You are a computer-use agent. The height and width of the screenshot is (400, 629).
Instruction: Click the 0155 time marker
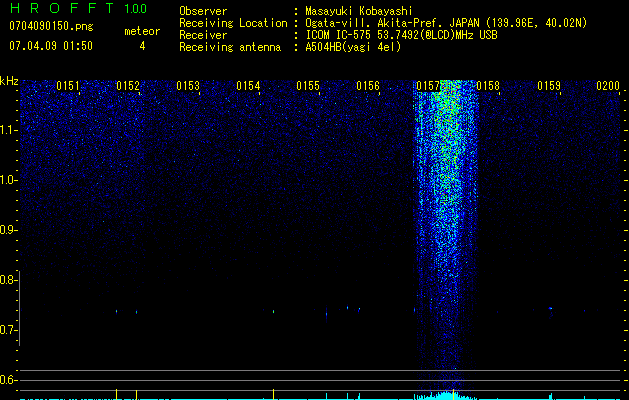click(x=308, y=86)
